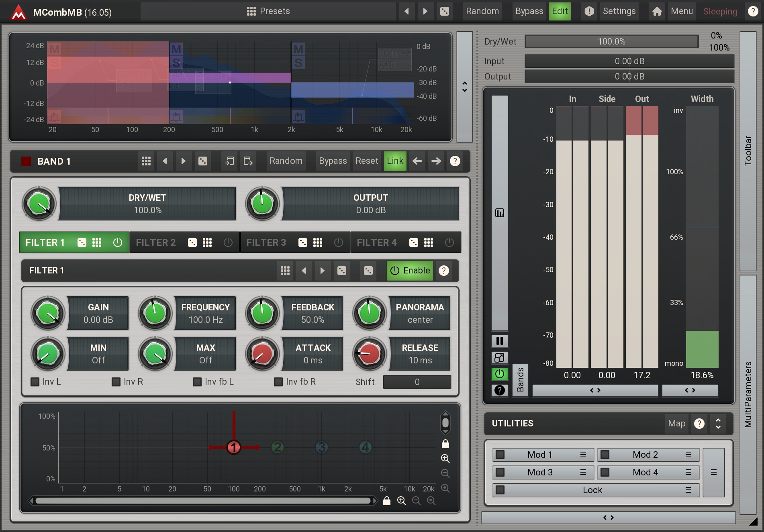Open the Settings menu

[619, 11]
